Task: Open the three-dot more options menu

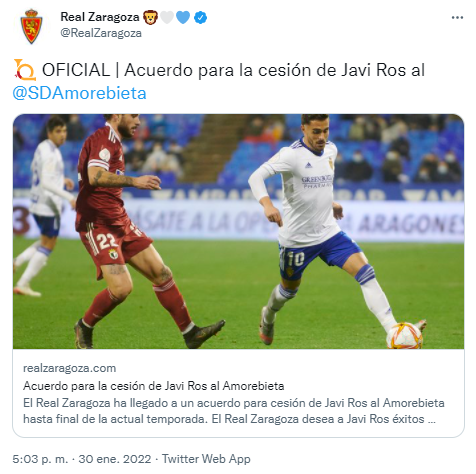Action: [x=457, y=17]
